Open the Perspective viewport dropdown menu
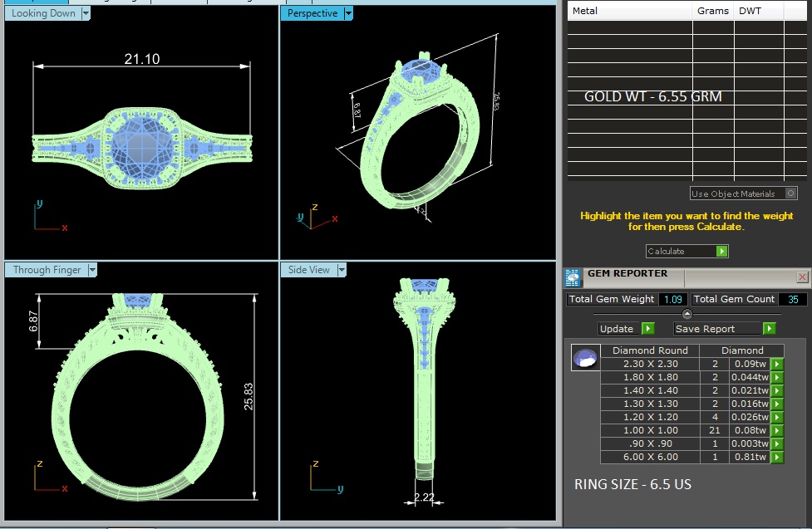The width and height of the screenshot is (812, 529). [348, 13]
